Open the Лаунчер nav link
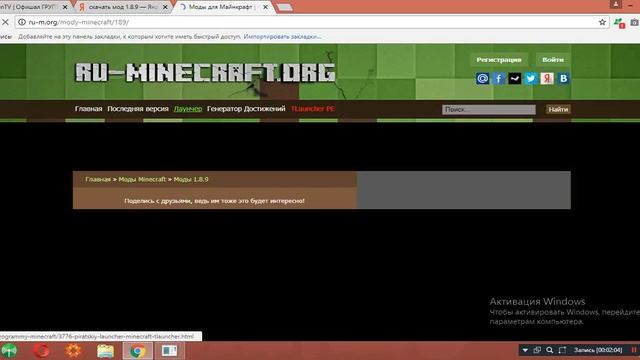The width and height of the screenshot is (640, 360). 188,109
